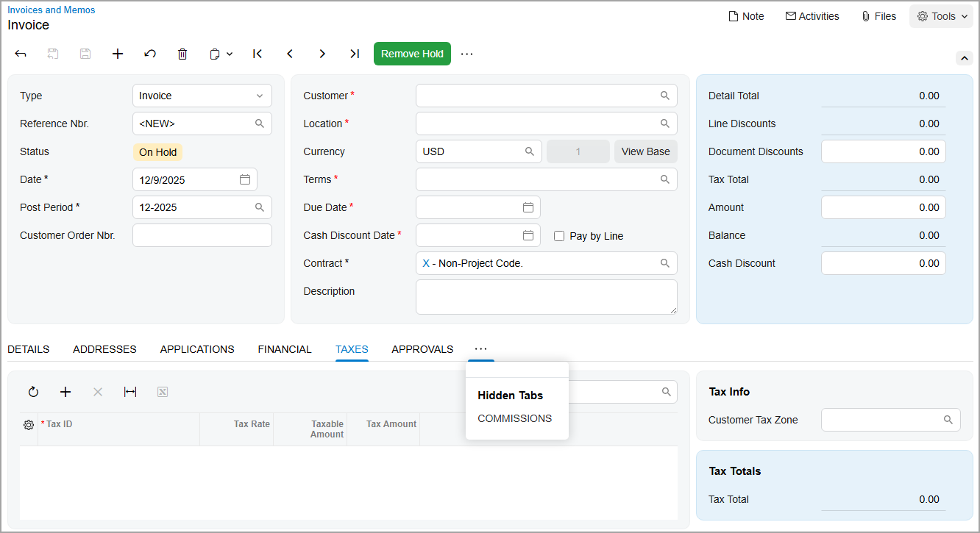Click the clipboard copy-paste icon

(x=215, y=54)
